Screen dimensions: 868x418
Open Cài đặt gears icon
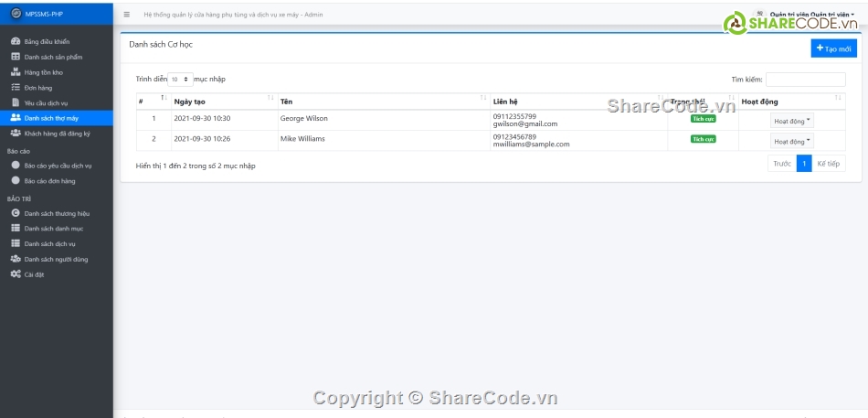click(16, 274)
